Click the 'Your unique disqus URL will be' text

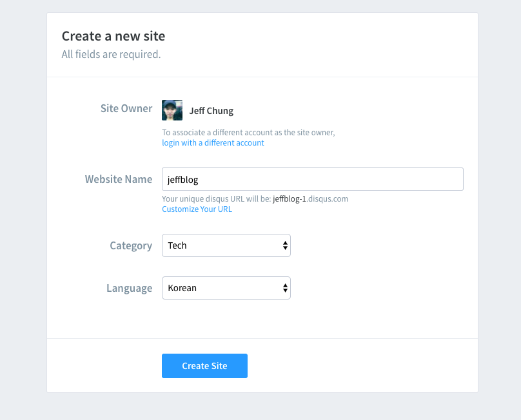click(x=216, y=199)
